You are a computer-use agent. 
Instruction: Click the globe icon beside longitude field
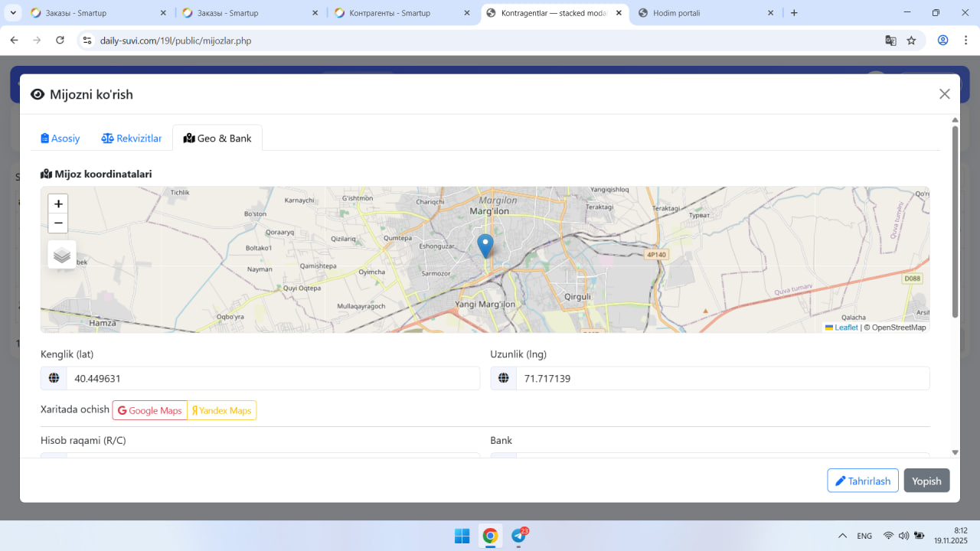[504, 378]
